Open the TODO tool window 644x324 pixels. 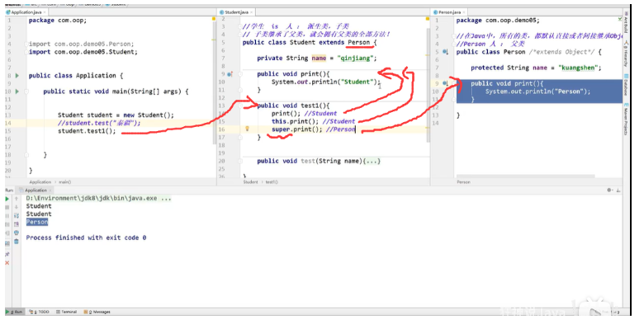tap(40, 312)
